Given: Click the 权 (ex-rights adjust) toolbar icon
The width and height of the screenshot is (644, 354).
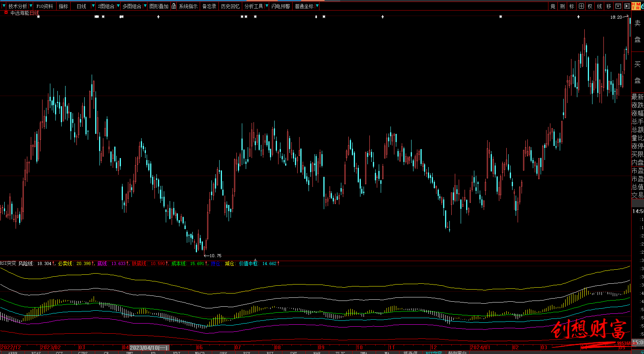Looking at the screenshot, I should click(x=590, y=6).
